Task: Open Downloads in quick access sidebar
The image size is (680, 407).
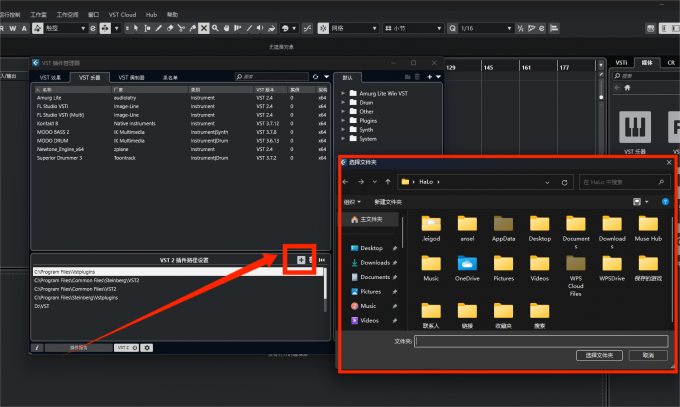Action: tap(373, 263)
